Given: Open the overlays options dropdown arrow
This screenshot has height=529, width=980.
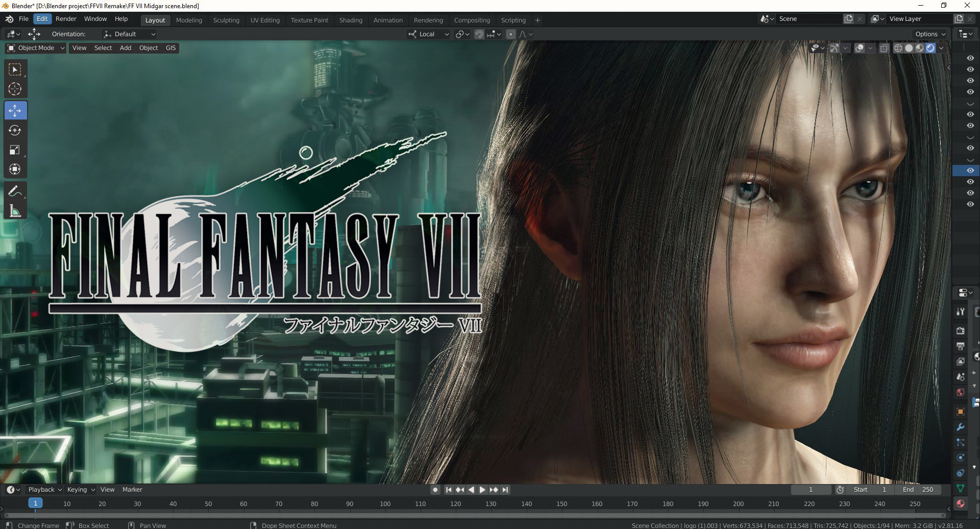Looking at the screenshot, I should click(x=870, y=48).
